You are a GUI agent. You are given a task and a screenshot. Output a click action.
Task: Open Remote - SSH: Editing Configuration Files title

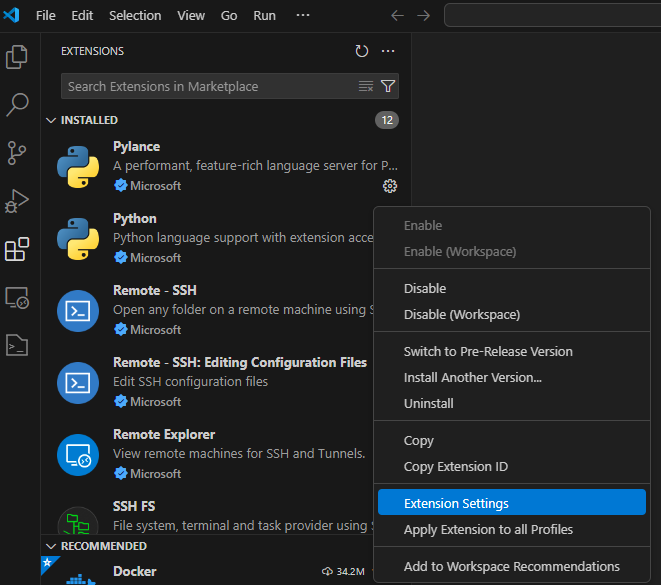[x=240, y=362]
